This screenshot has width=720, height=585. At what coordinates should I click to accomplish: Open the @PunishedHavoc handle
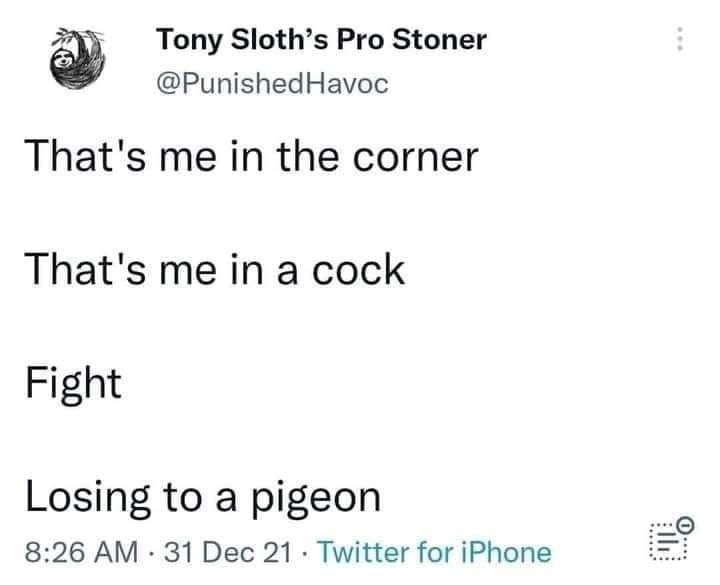[273, 84]
